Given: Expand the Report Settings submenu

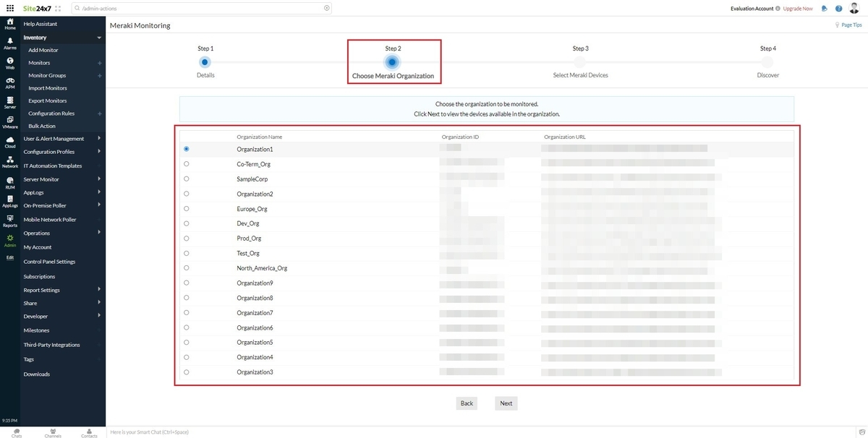Looking at the screenshot, I should pos(99,290).
